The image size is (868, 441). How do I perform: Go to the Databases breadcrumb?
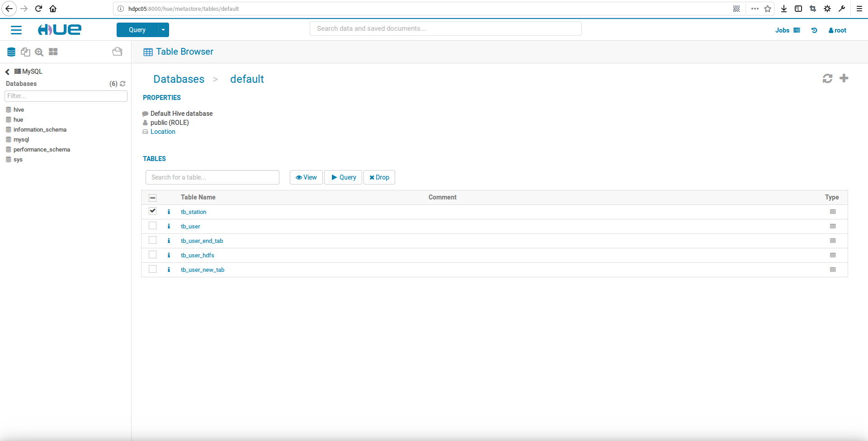point(179,79)
